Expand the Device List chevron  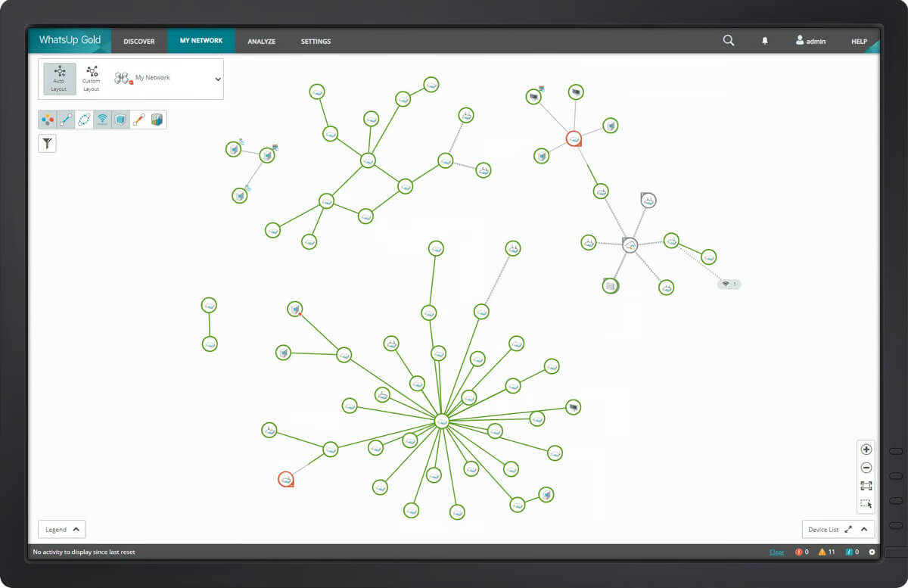[x=864, y=530]
